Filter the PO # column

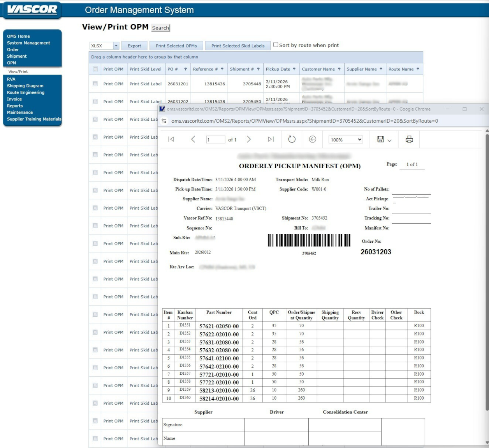coord(185,69)
